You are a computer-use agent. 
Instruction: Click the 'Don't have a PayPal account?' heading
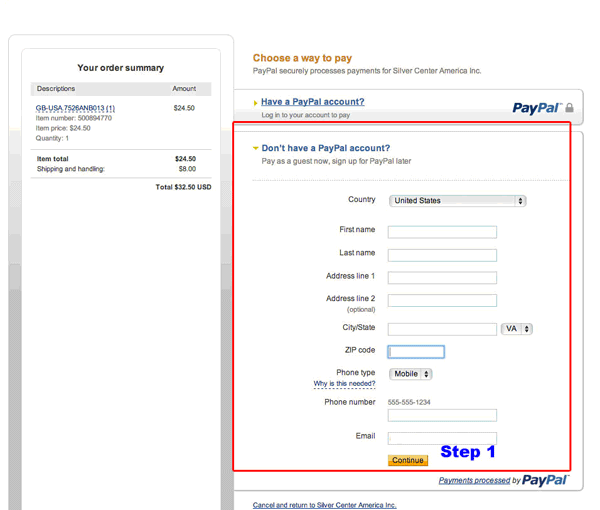(x=326, y=148)
